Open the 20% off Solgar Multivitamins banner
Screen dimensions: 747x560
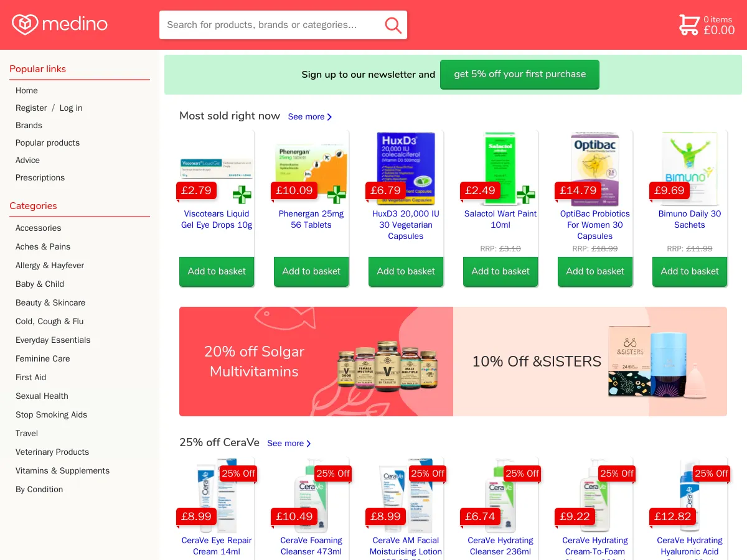coord(316,362)
